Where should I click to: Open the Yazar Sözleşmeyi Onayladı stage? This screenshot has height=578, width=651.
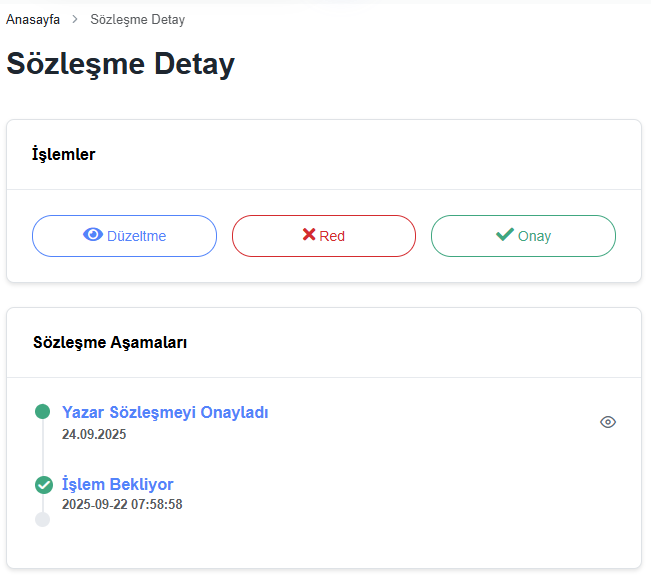coord(165,412)
